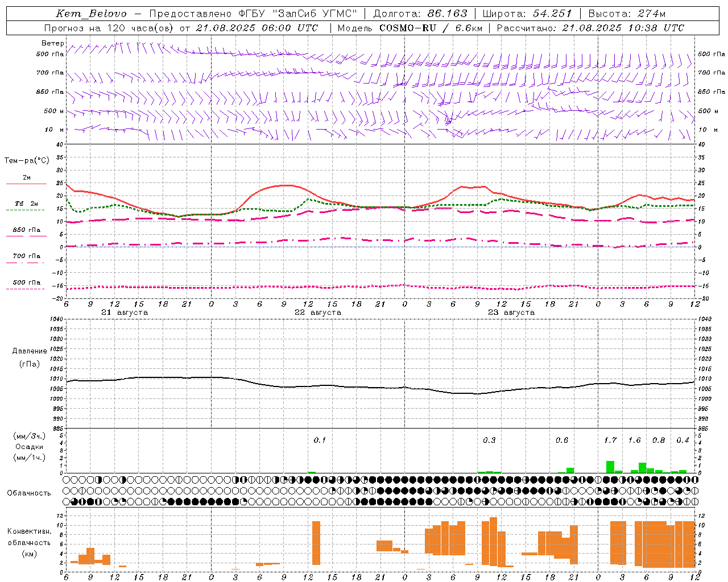Viewport: 728px width, 582px height.
Task: Click the 0.3 three-hour precipitation value
Action: [x=489, y=440]
